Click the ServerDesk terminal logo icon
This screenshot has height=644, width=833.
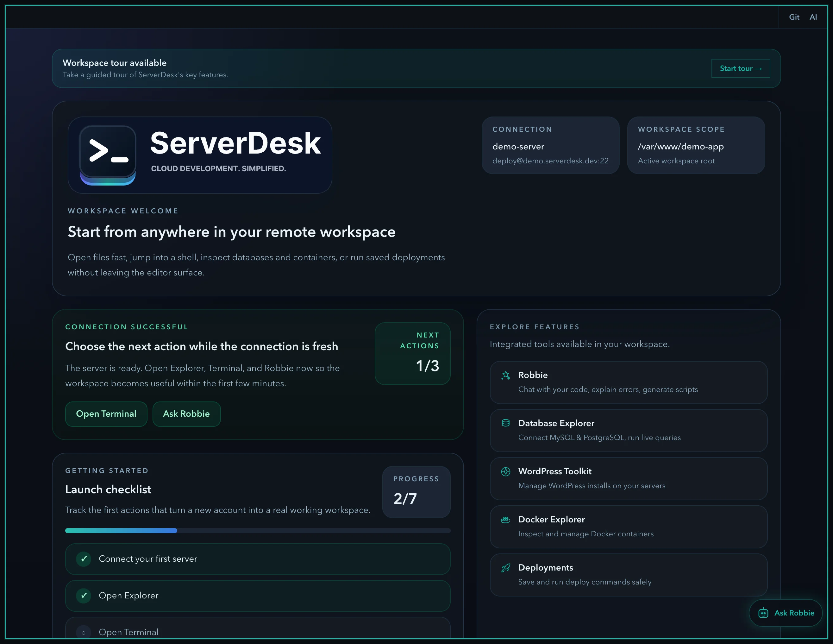click(x=108, y=155)
